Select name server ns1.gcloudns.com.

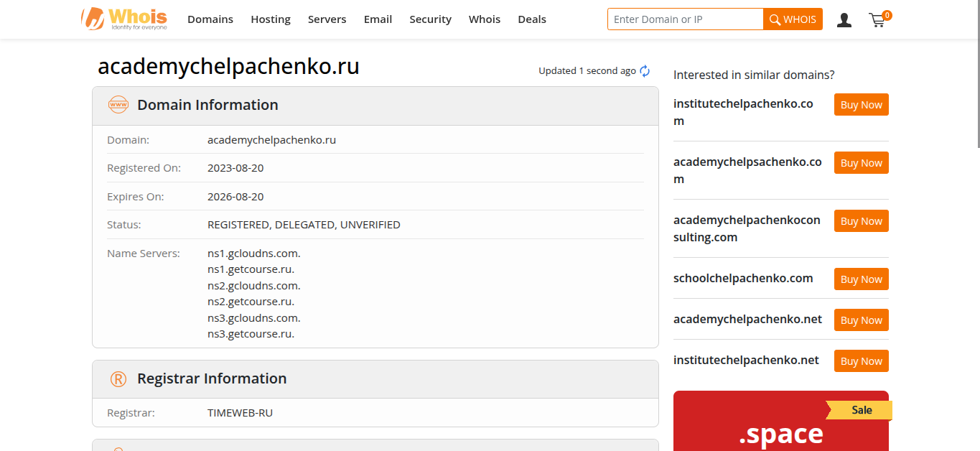click(254, 254)
